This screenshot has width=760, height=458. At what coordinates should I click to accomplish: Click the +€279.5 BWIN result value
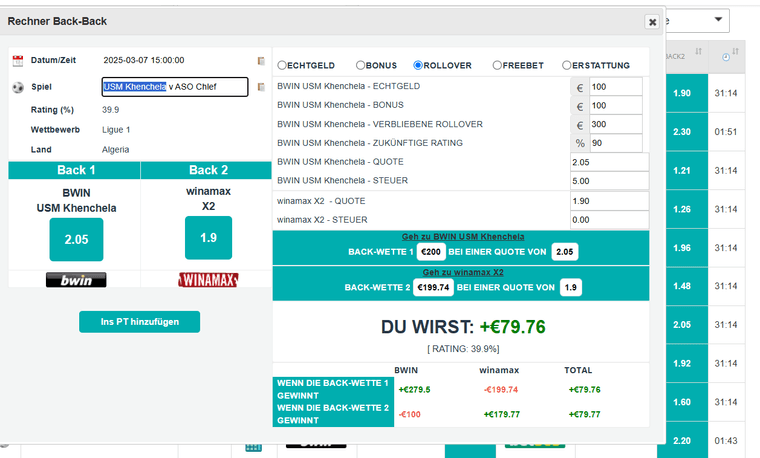point(414,390)
